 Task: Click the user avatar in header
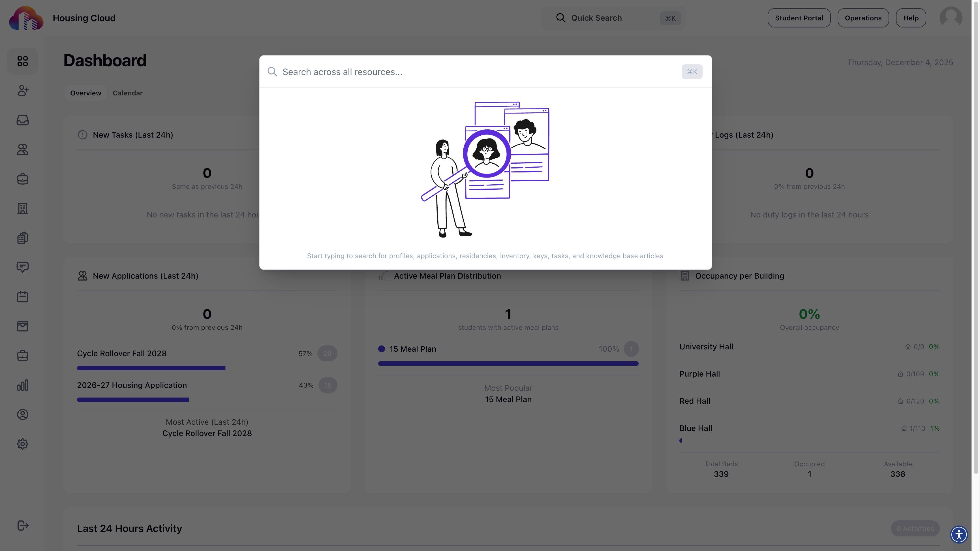point(951,18)
